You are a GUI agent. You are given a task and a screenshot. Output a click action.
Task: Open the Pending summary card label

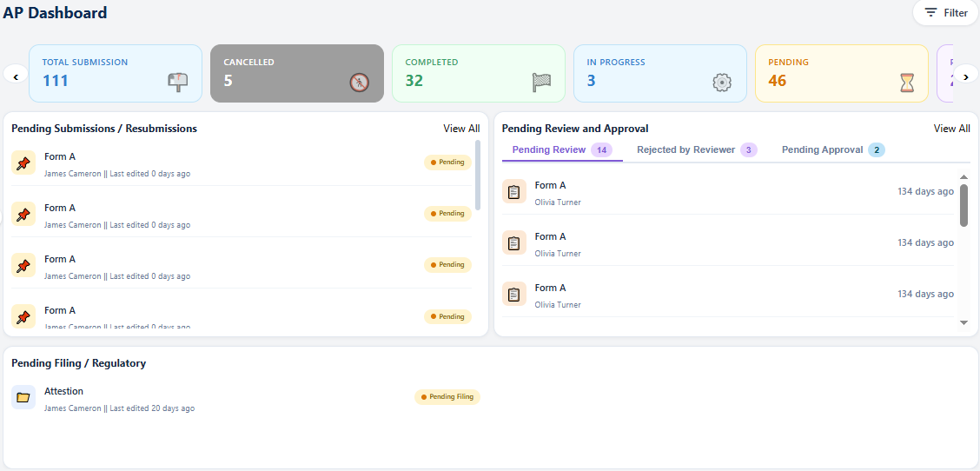tap(788, 62)
